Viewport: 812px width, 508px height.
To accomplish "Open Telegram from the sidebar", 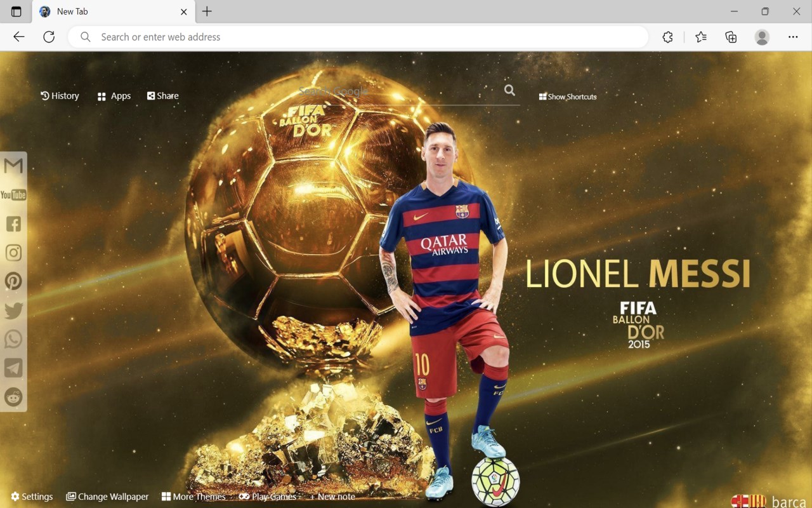I will pyautogui.click(x=13, y=368).
